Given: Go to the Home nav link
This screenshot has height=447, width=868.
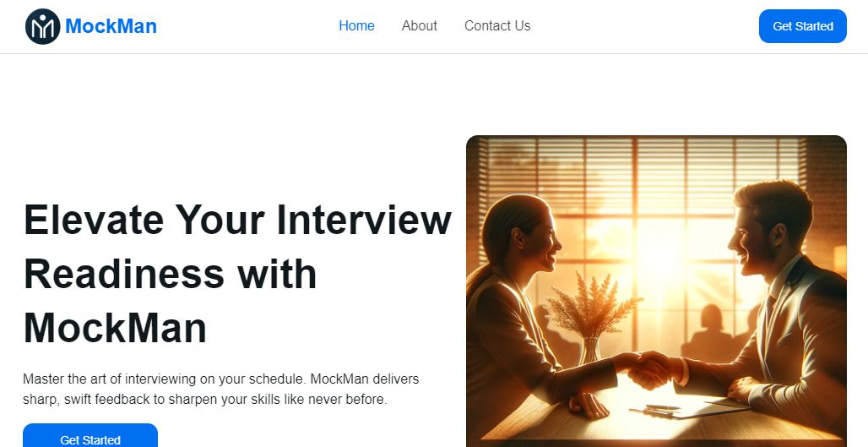Looking at the screenshot, I should (356, 26).
